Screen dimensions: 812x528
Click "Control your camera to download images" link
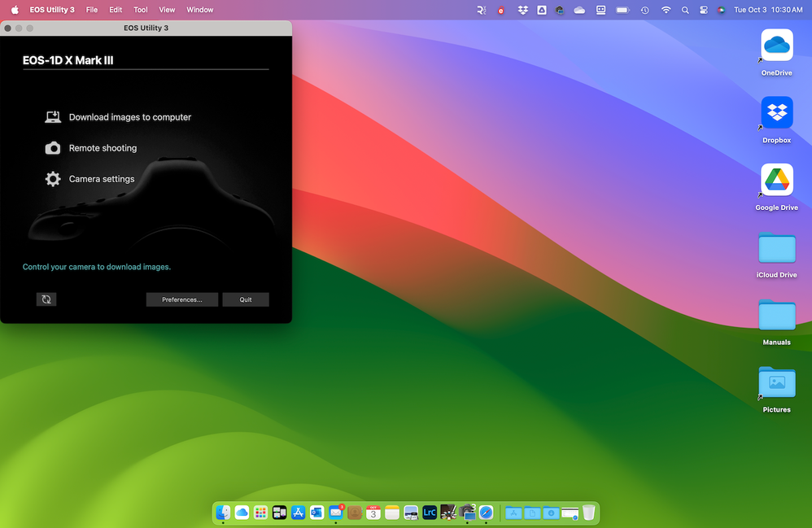(x=96, y=266)
